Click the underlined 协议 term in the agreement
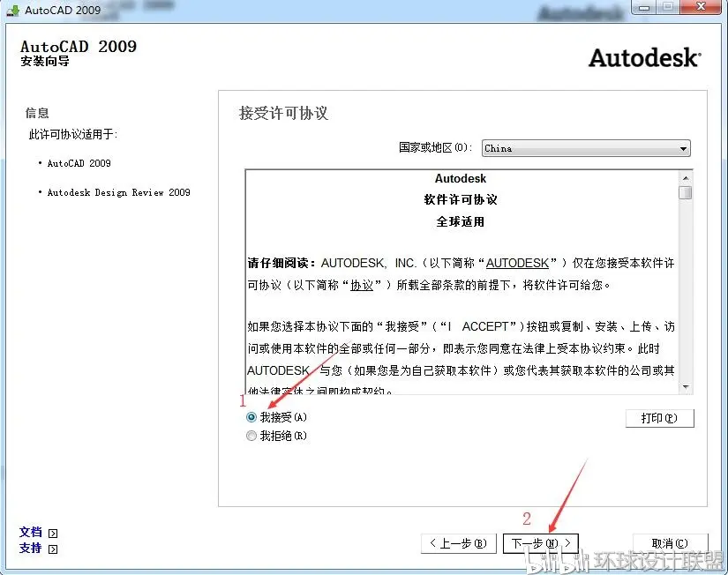 tap(362, 286)
